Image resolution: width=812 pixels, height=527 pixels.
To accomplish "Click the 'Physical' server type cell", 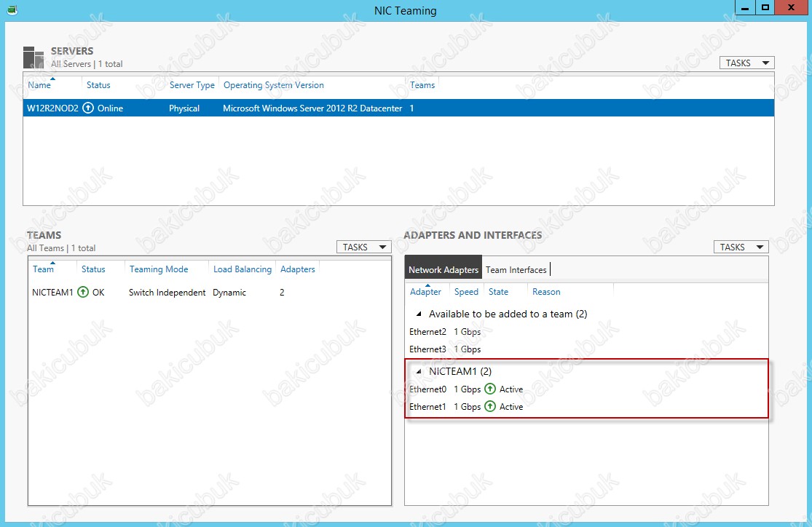I will coord(184,108).
